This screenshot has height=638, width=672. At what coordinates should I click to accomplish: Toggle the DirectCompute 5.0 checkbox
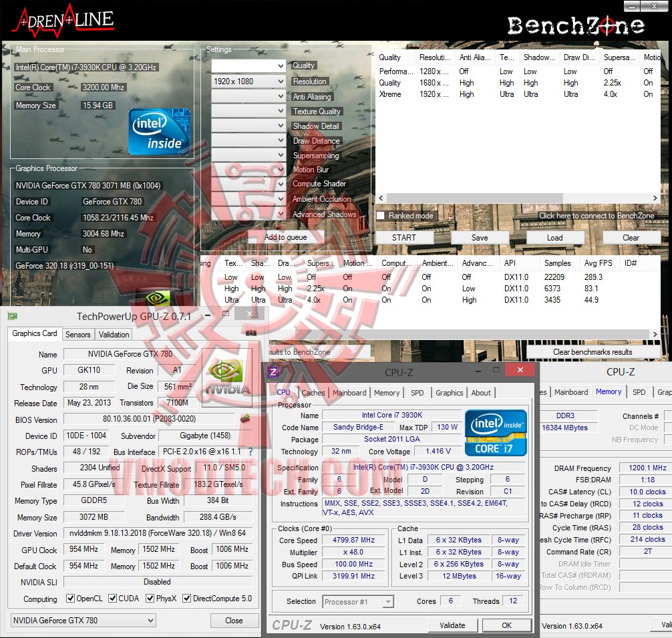[187, 598]
